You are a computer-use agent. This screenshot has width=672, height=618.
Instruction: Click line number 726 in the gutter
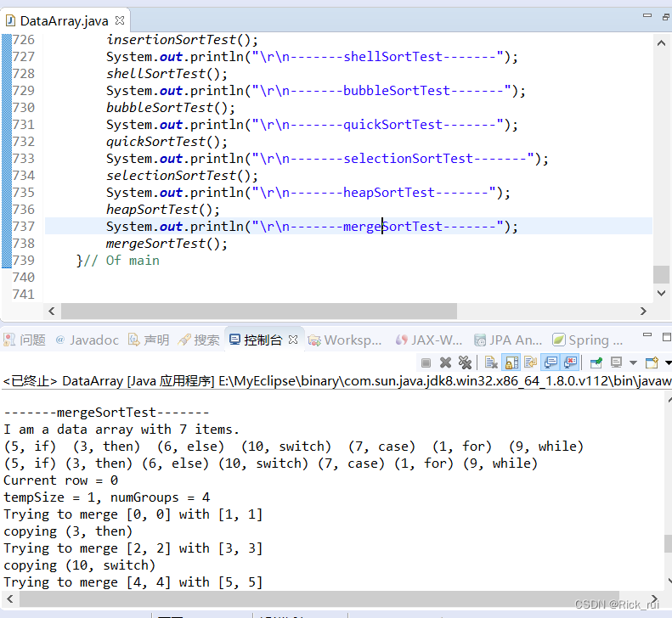click(x=23, y=39)
